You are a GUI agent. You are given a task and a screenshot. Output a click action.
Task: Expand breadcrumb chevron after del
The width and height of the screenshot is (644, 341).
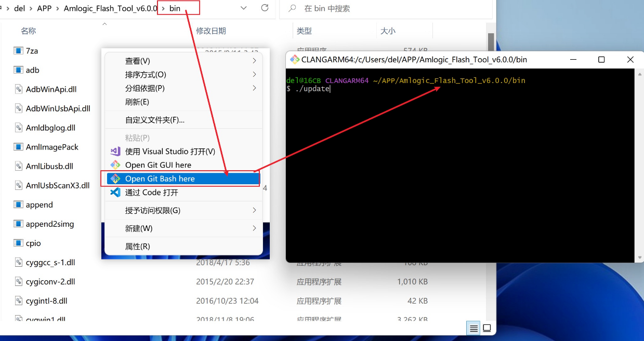[31, 8]
